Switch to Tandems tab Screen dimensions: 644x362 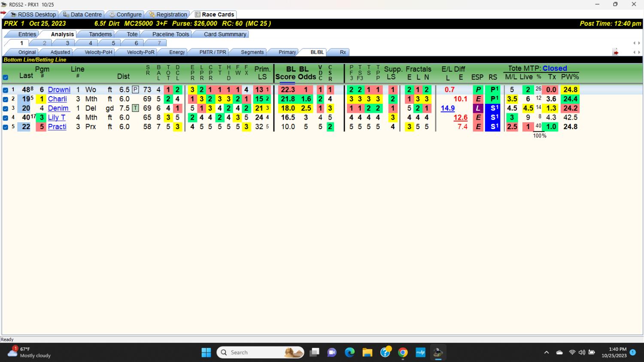pyautogui.click(x=100, y=34)
